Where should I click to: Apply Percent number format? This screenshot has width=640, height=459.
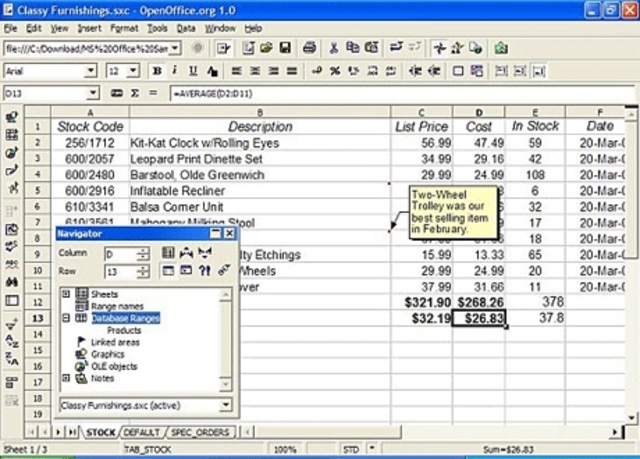point(335,71)
